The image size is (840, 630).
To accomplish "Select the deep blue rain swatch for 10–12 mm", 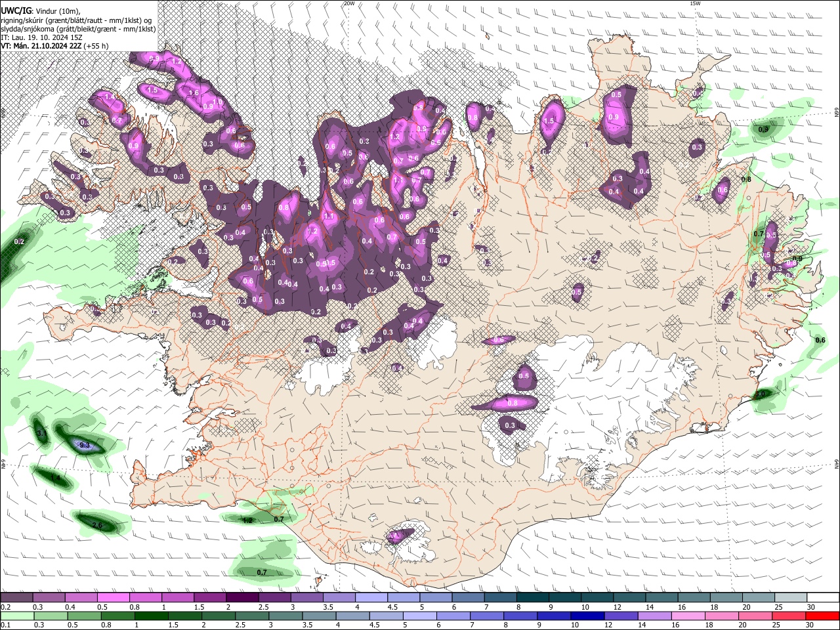I will [x=588, y=616].
